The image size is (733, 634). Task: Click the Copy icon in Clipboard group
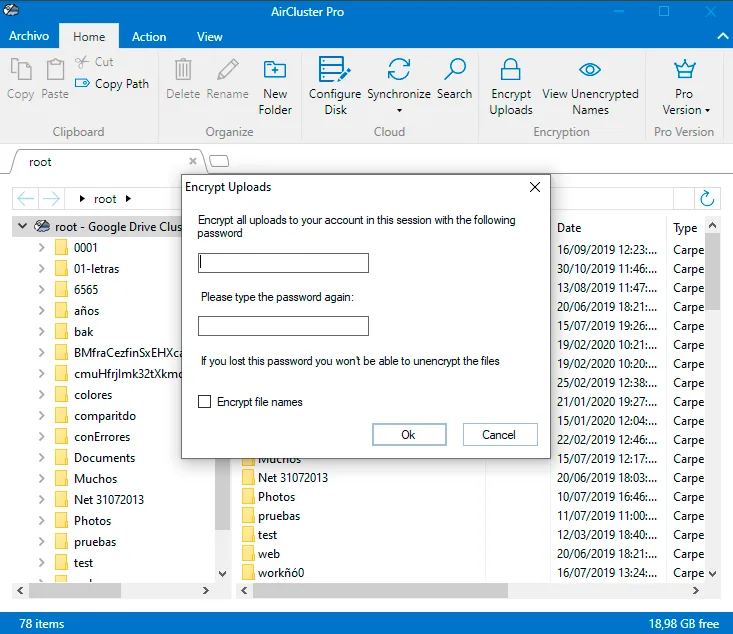pos(21,70)
